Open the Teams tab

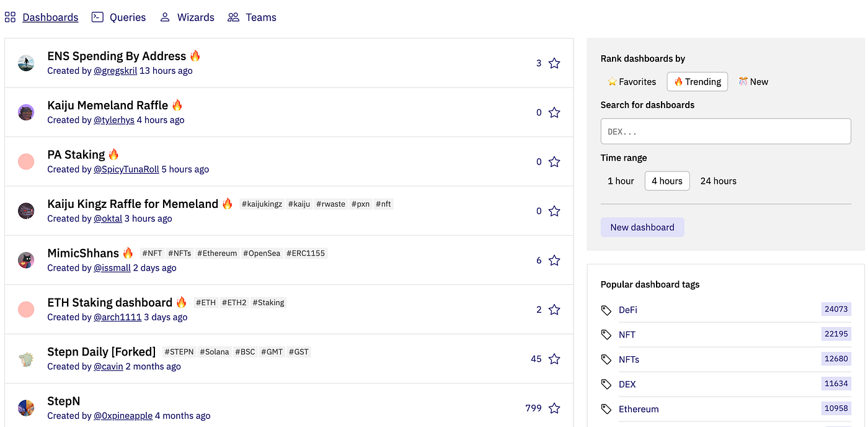click(x=261, y=17)
